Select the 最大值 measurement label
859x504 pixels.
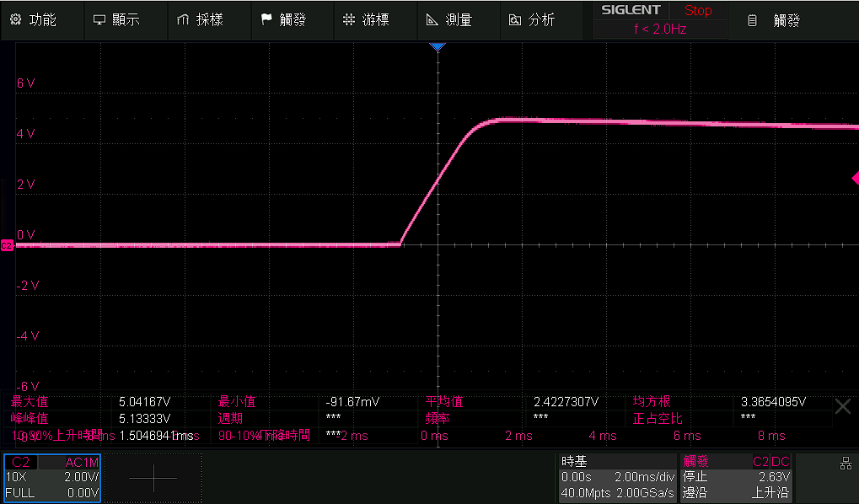pos(30,401)
